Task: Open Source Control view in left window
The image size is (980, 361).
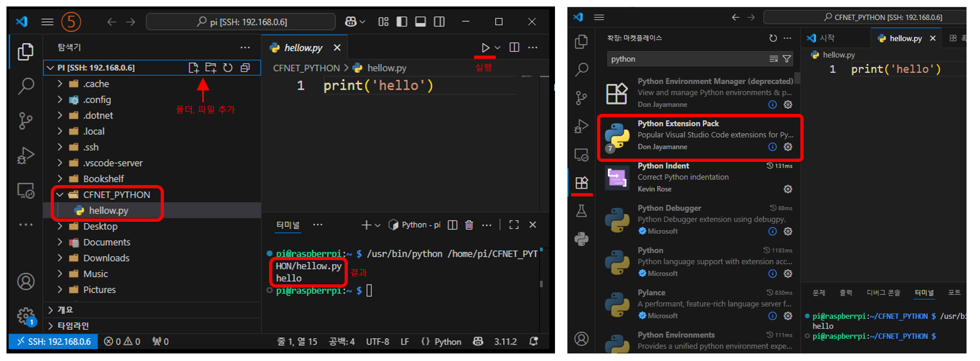Action: pyautogui.click(x=25, y=120)
